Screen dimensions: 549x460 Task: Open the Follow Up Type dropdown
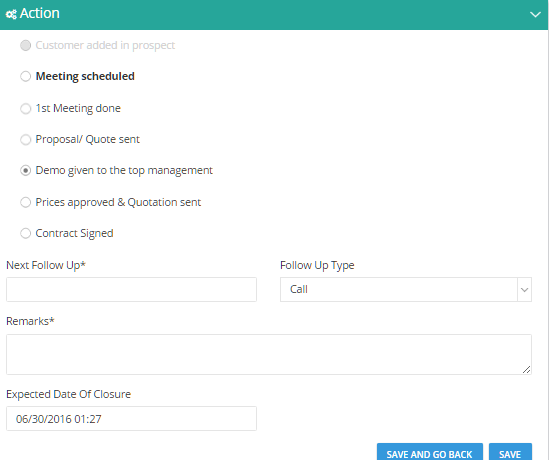pyautogui.click(x=406, y=290)
